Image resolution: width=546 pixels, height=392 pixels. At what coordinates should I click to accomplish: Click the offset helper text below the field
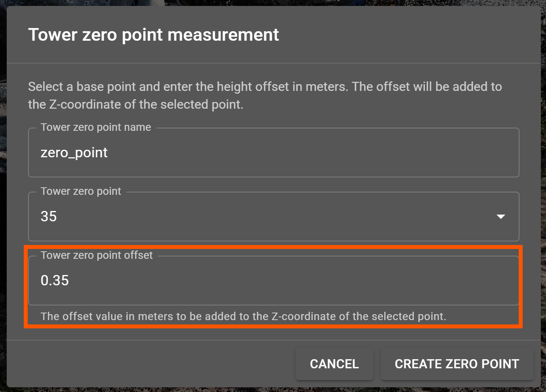click(x=243, y=317)
